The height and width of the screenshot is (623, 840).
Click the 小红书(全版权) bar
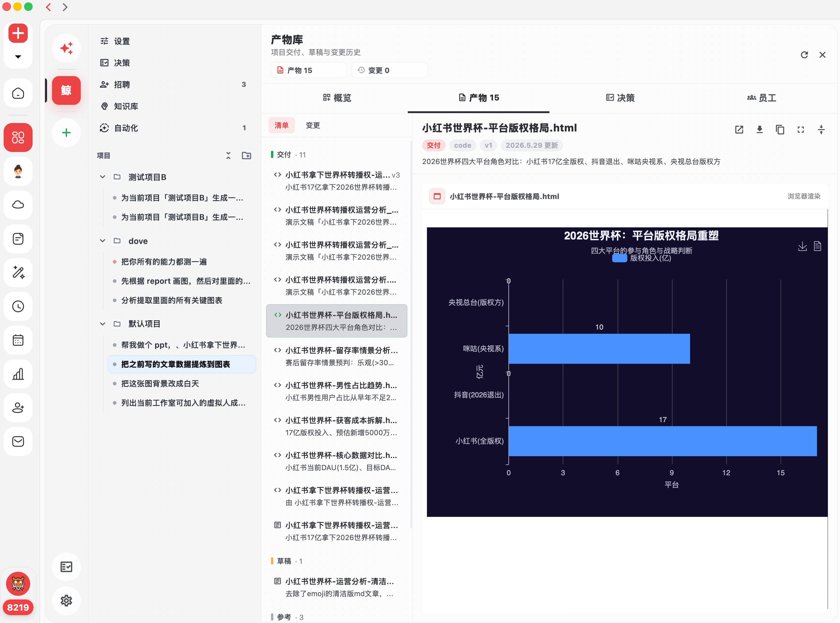pyautogui.click(x=663, y=441)
